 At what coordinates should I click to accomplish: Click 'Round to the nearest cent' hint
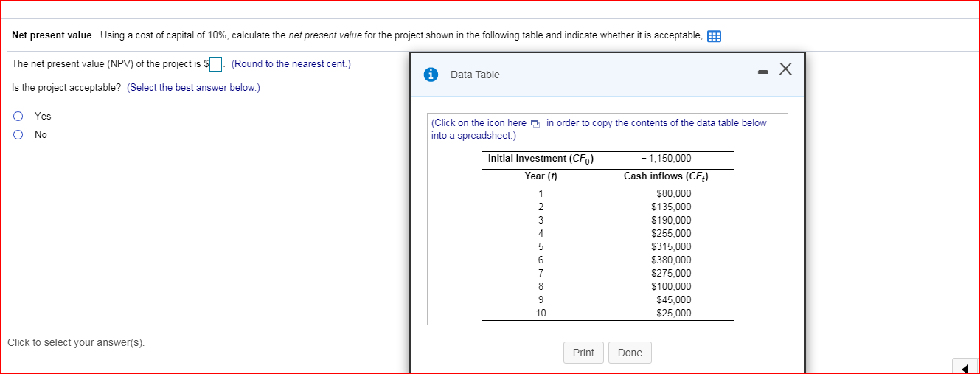point(291,64)
